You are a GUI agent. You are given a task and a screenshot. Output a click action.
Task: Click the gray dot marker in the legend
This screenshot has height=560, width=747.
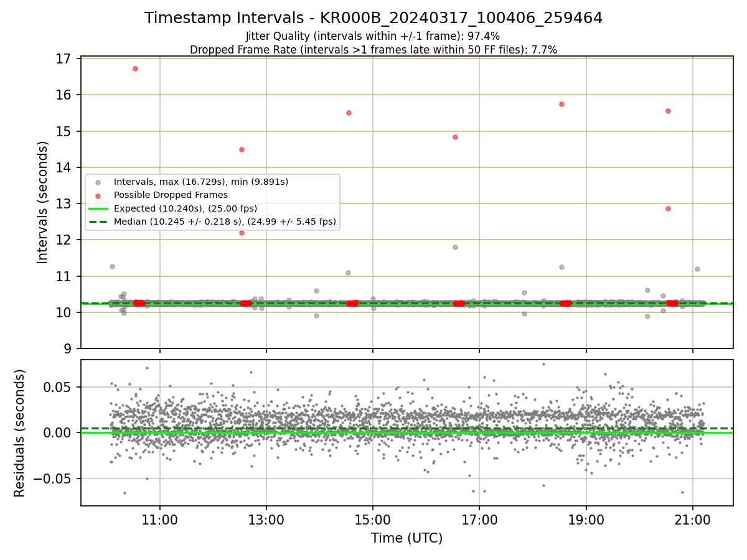pyautogui.click(x=97, y=182)
